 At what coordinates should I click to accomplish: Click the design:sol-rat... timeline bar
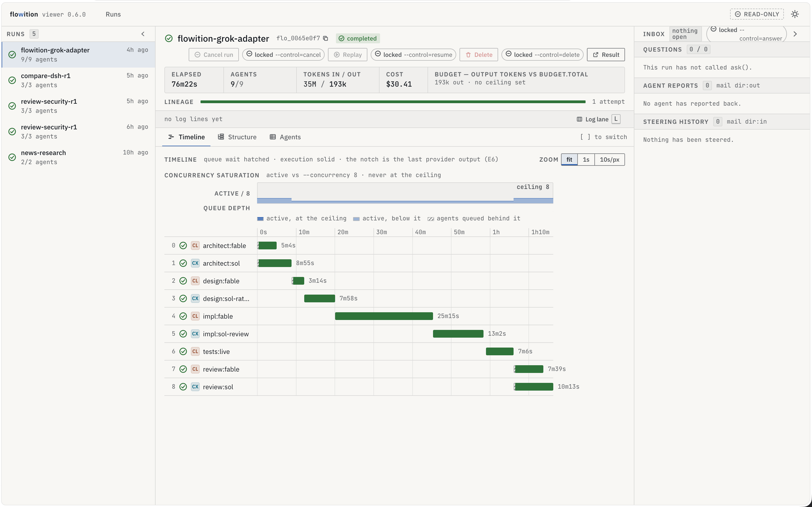[319, 298]
